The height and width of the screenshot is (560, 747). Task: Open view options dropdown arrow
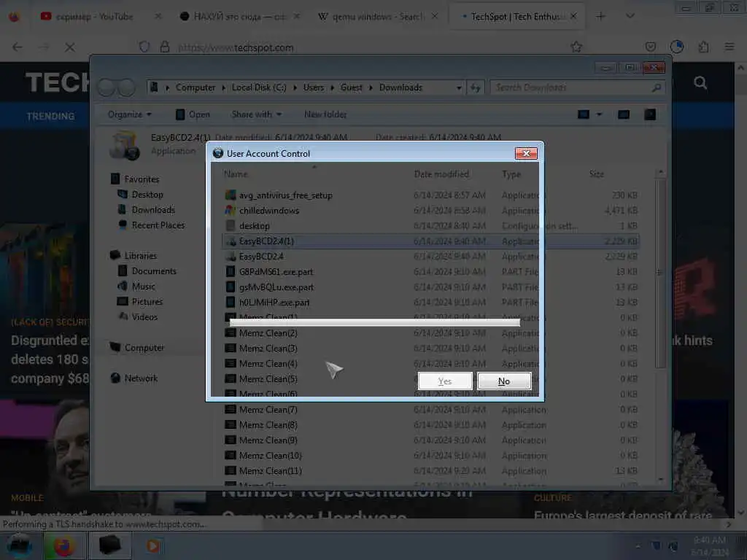[x=600, y=114]
